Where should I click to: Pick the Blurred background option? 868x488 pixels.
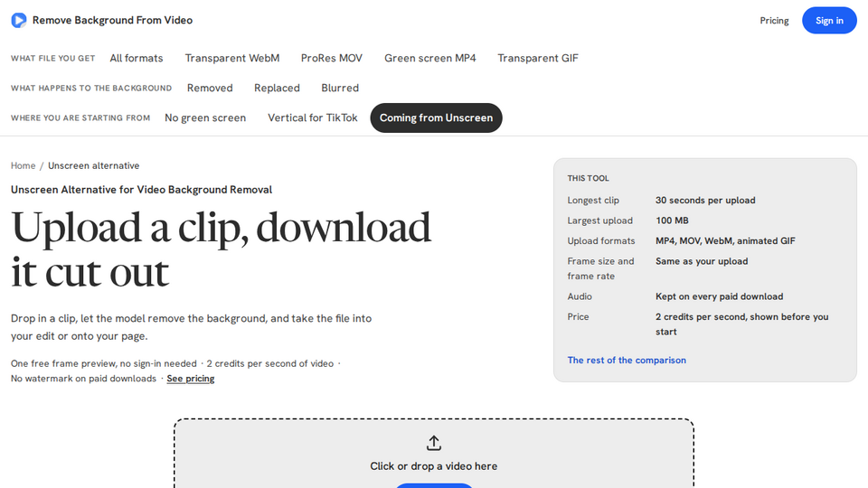pos(340,88)
